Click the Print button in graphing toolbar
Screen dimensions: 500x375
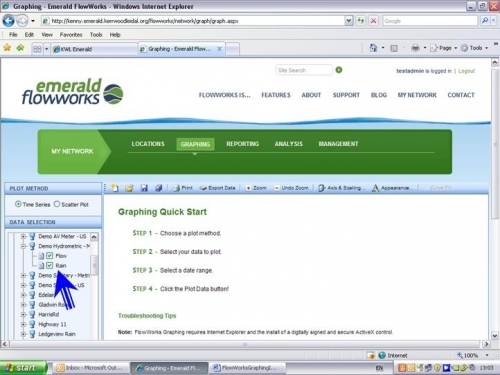tap(183, 188)
